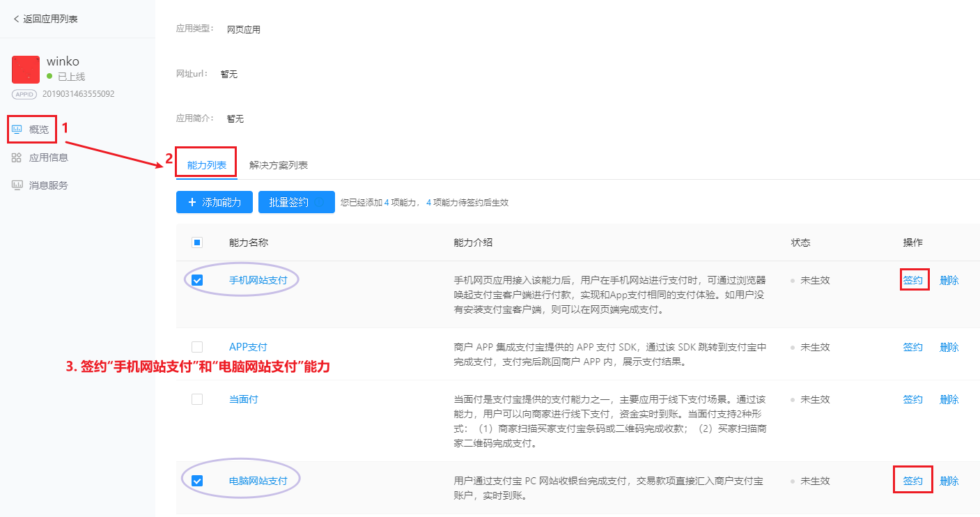The height and width of the screenshot is (517, 980).
Task: Uncheck the 手机网站支付 checkbox
Action: [197, 280]
